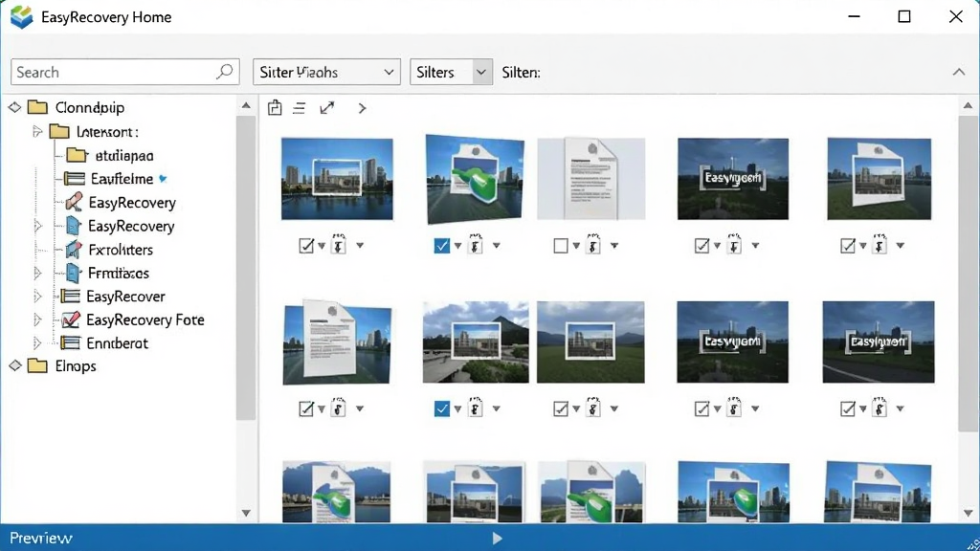Click the list icon beside Enntberot
Viewport: 980px width, 551px height.
(x=70, y=343)
